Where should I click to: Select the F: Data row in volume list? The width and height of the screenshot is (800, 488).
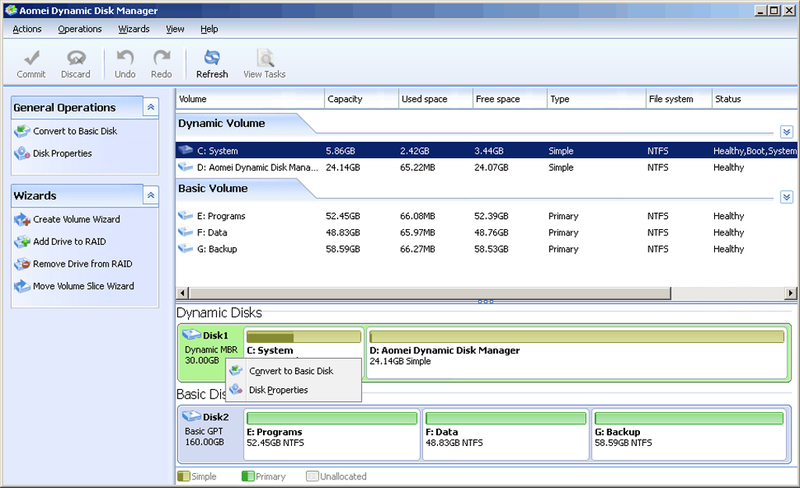click(486, 232)
